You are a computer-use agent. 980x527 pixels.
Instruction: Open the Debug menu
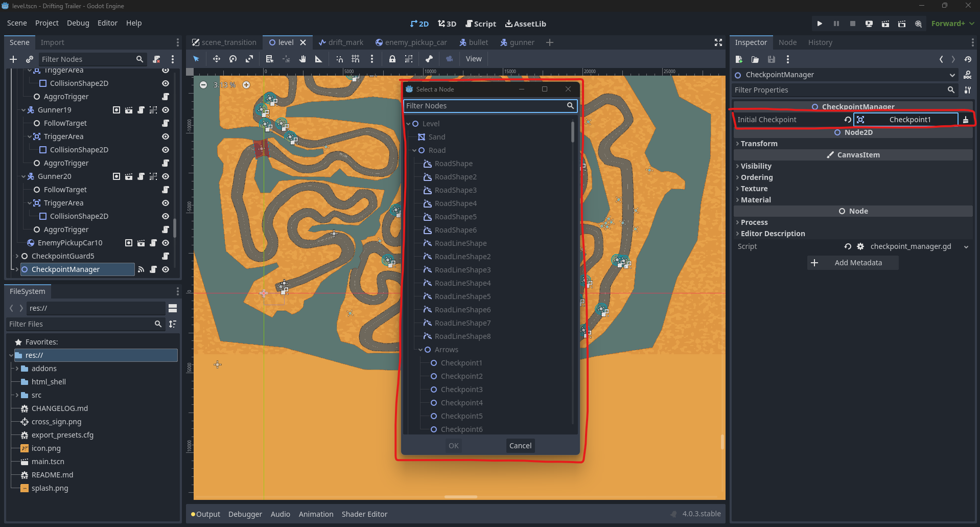78,23
